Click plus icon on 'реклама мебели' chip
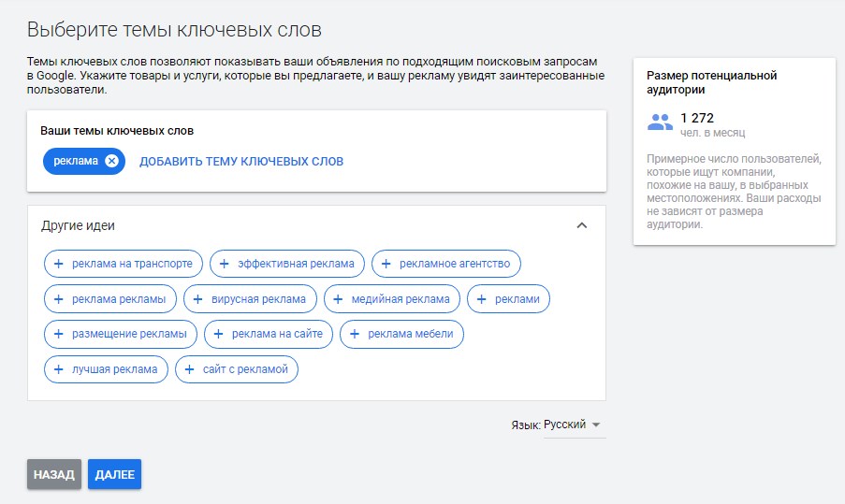The height and width of the screenshot is (504, 845). [x=355, y=334]
